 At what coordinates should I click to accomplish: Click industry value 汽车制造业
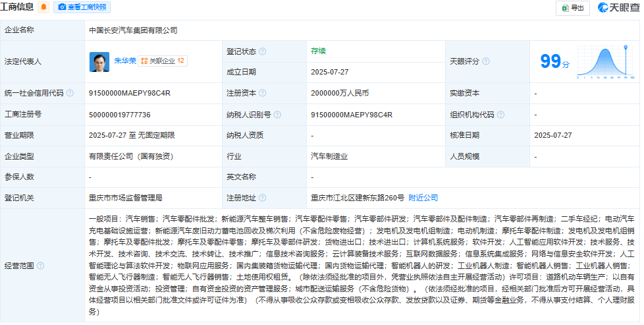pyautogui.click(x=329, y=156)
